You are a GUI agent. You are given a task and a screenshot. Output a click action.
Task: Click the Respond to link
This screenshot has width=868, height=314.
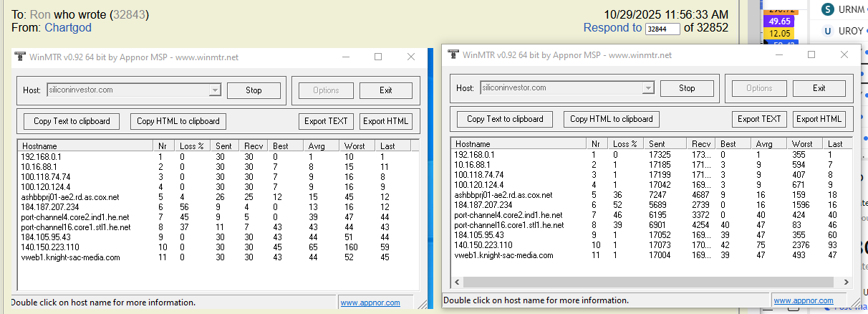pyautogui.click(x=612, y=28)
